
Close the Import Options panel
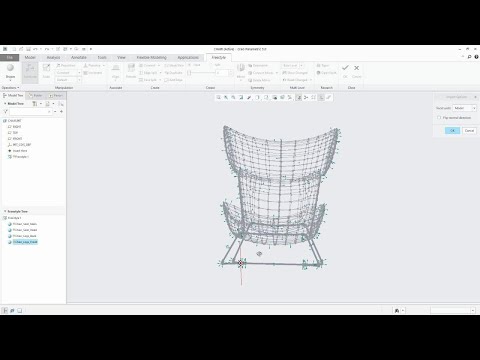475,97
